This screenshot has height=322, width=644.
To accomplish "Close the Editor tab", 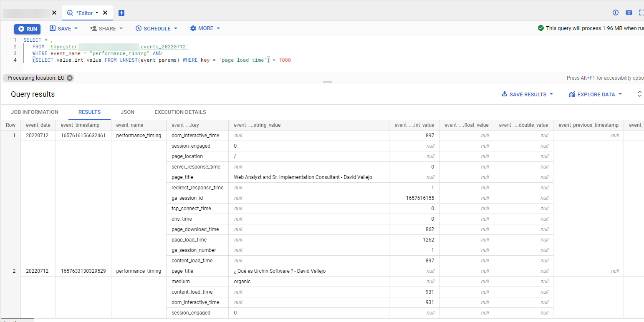I will (x=105, y=13).
